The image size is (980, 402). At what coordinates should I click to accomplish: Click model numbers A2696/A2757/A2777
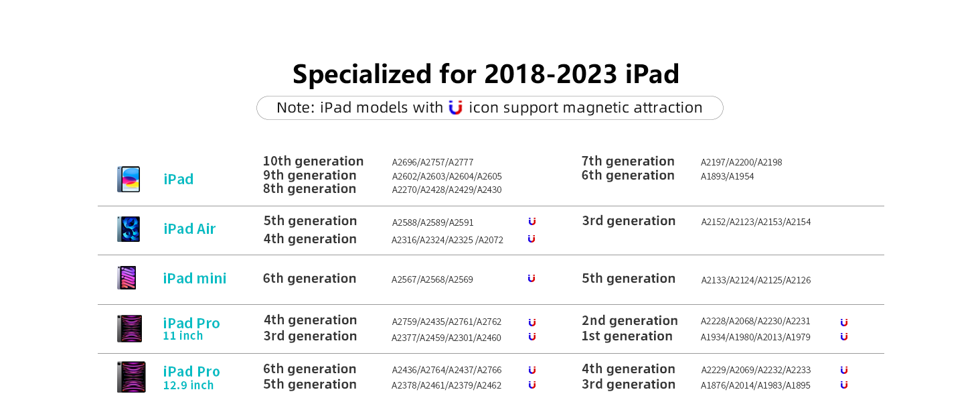[x=432, y=162]
